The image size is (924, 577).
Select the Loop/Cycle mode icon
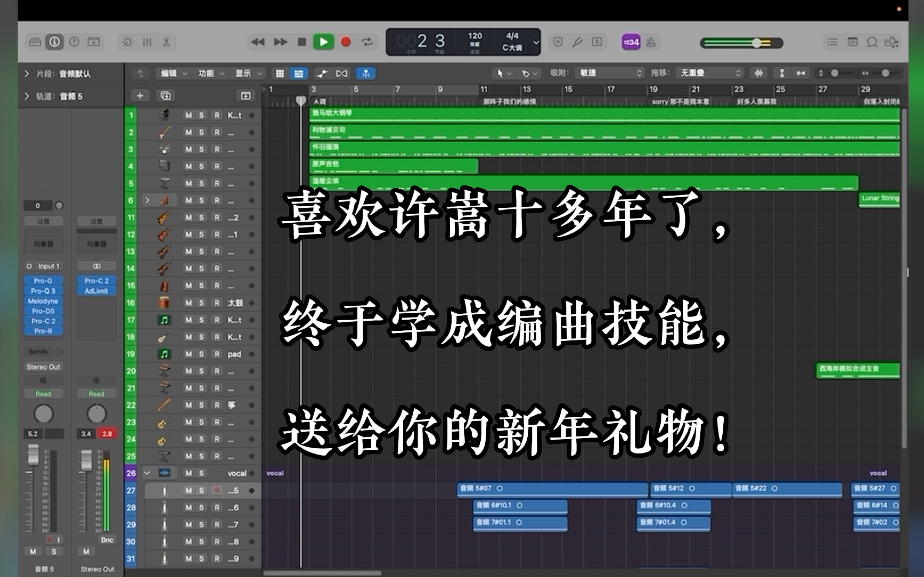pos(369,42)
